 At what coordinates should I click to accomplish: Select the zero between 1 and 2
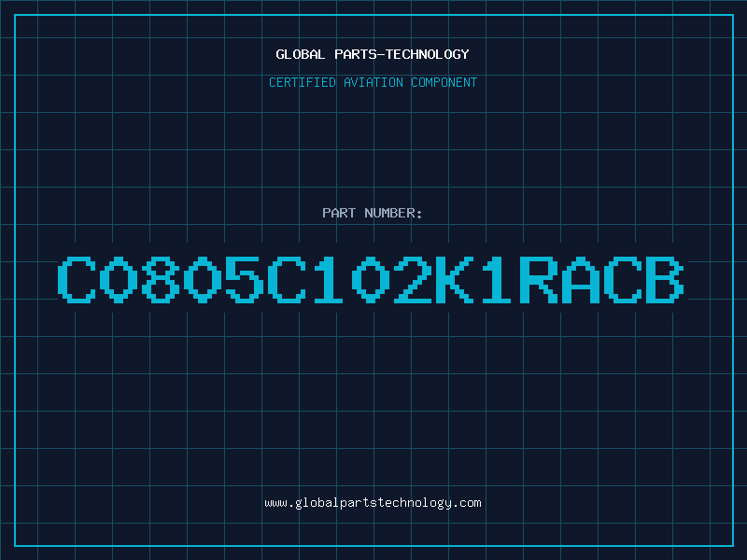click(x=371, y=279)
